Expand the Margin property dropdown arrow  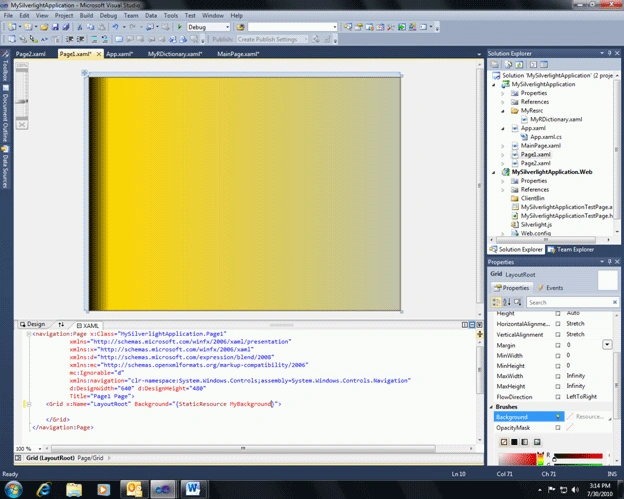(x=607, y=345)
